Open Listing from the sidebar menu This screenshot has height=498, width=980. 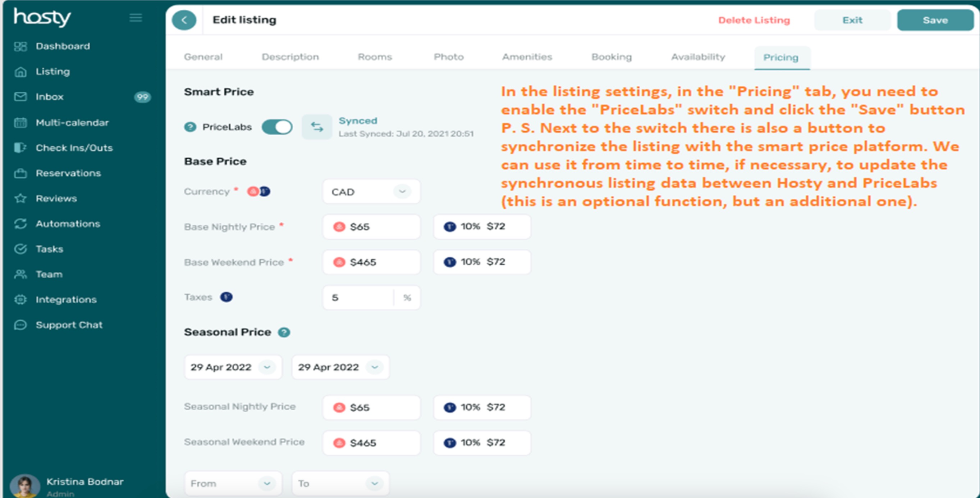[53, 72]
